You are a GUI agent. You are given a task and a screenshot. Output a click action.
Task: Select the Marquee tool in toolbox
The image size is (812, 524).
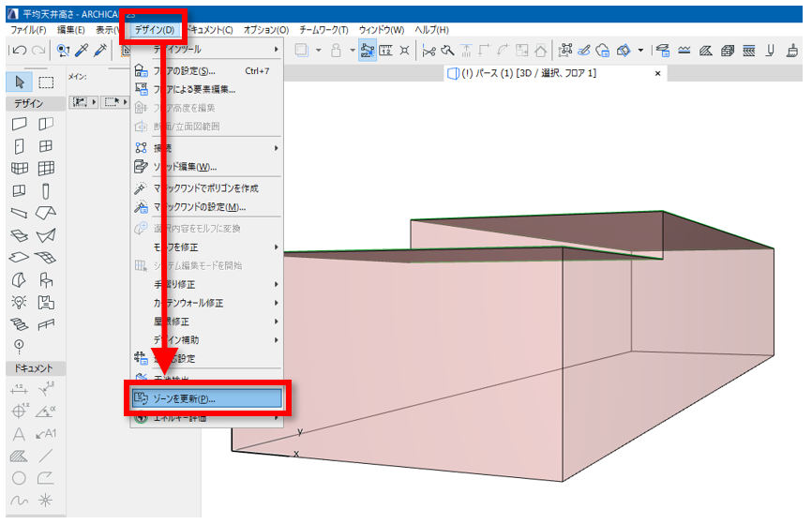pyautogui.click(x=46, y=82)
